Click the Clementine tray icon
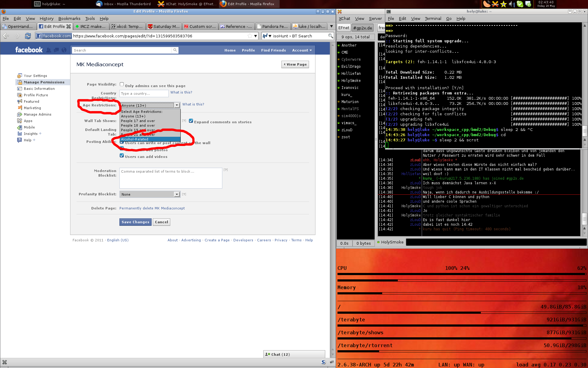The image size is (588, 368). 487,4
